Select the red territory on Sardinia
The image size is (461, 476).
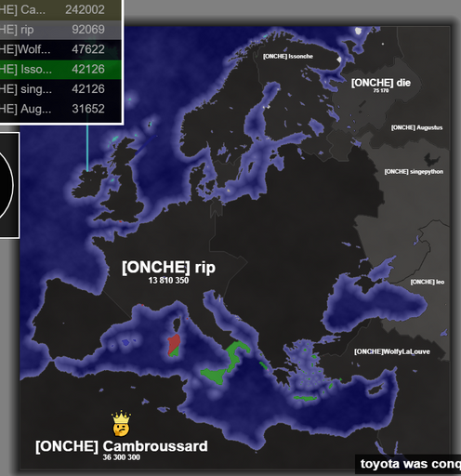click(174, 343)
